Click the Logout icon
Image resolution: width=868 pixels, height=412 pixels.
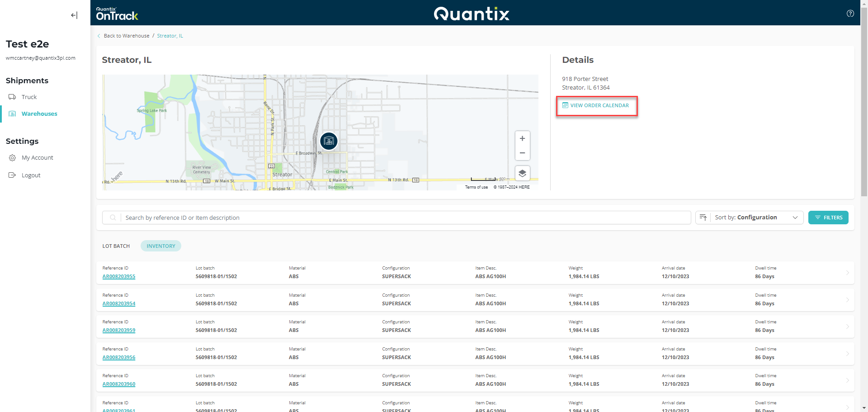[x=12, y=175]
